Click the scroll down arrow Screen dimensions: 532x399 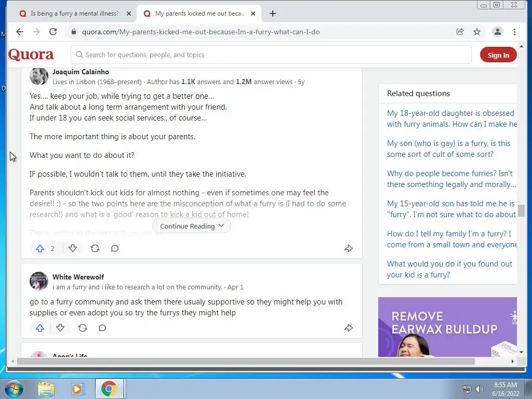pos(521,352)
